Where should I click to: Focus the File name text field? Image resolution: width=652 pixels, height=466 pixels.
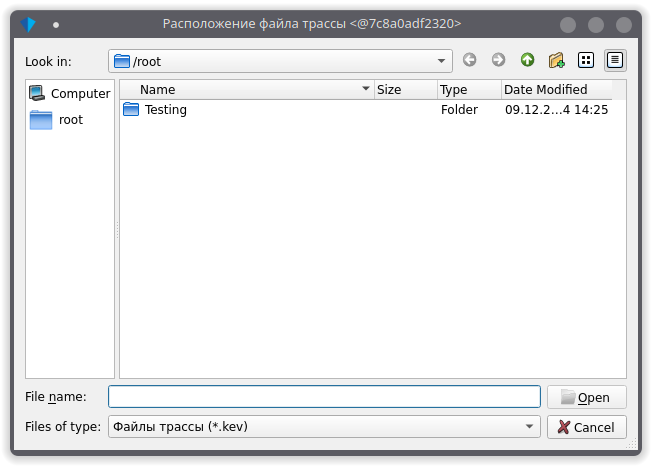point(324,397)
